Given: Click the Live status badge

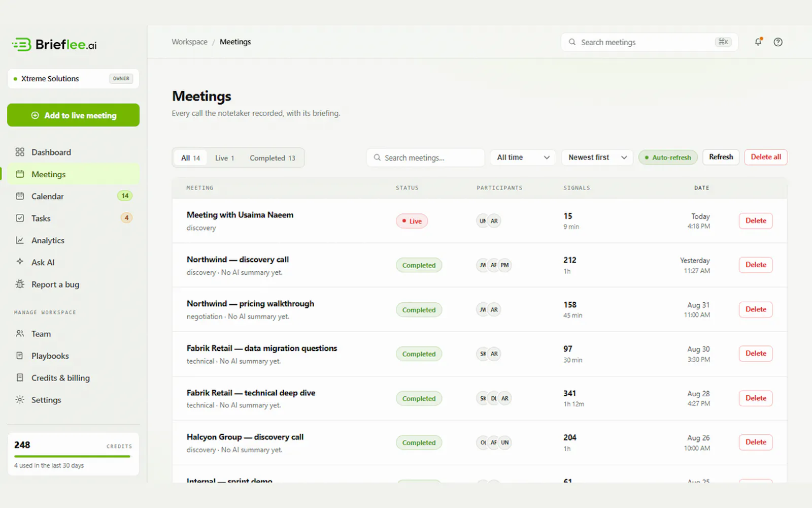Looking at the screenshot, I should point(412,221).
